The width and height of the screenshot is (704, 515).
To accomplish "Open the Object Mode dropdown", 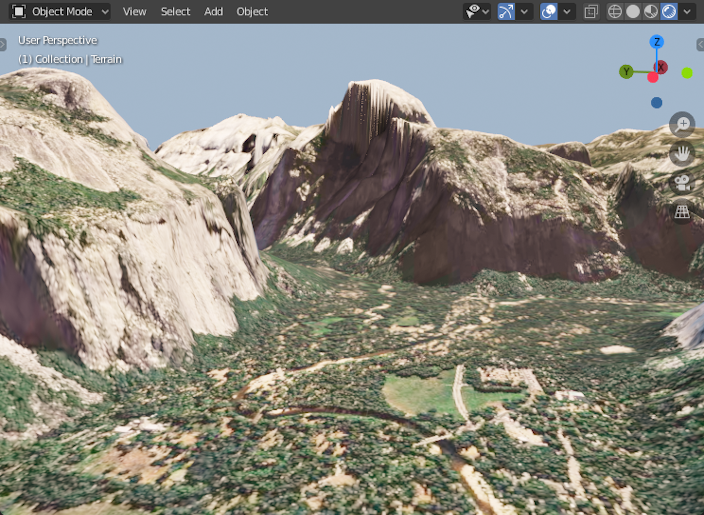I will (x=60, y=11).
